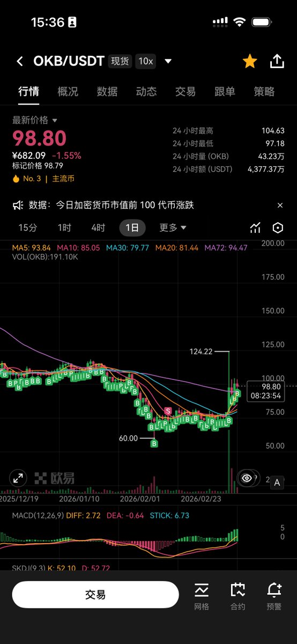Expand the 最新价格 dropdown
Image resolution: width=297 pixels, height=644 pixels.
pos(35,120)
